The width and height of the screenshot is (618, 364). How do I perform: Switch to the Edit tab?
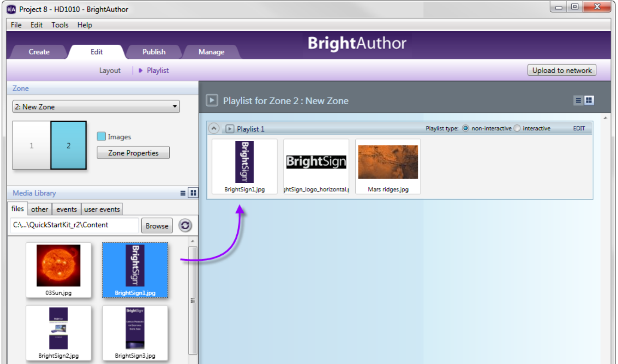97,52
